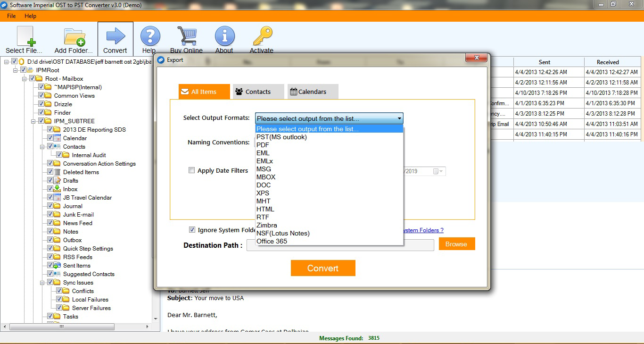The width and height of the screenshot is (644, 344).
Task: Uncheck the RSS Feeds checkbox
Action: [x=50, y=257]
